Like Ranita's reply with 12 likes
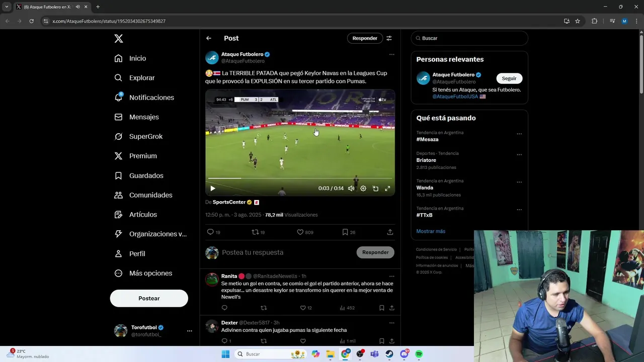Screen dimensions: 644x362 303,308
